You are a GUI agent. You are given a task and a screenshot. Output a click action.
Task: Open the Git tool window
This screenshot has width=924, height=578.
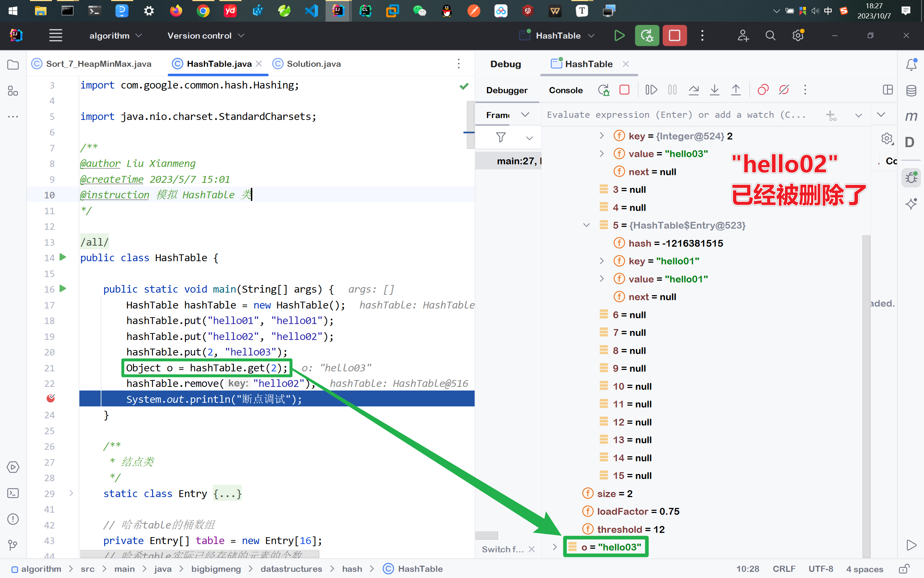click(x=13, y=545)
